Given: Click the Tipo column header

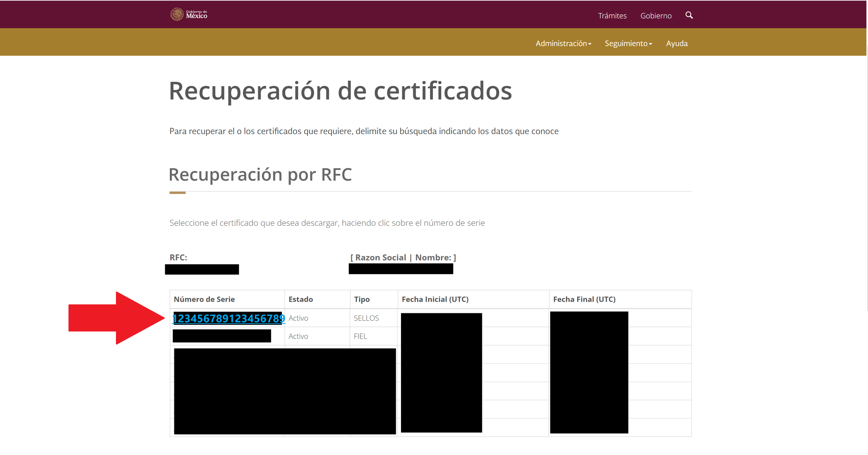Looking at the screenshot, I should point(361,299).
